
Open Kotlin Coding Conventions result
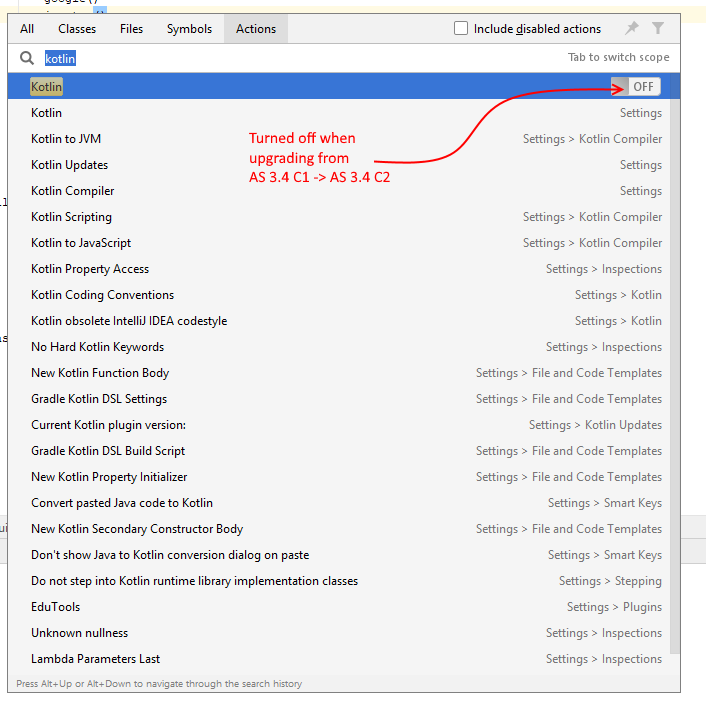click(x=102, y=295)
